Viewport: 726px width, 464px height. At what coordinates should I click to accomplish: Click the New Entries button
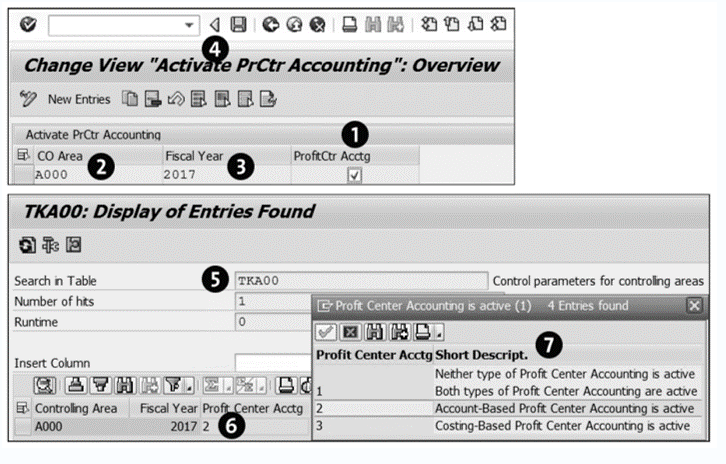(78, 99)
